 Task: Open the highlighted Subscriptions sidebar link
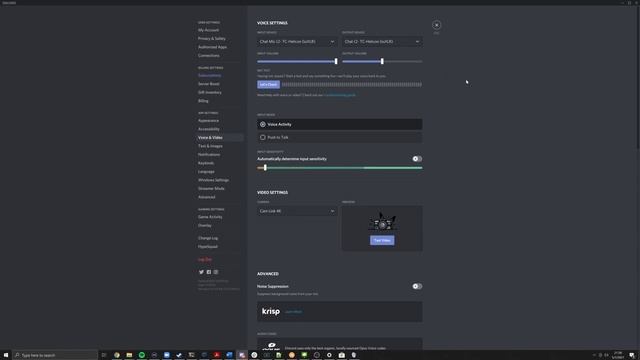click(209, 75)
